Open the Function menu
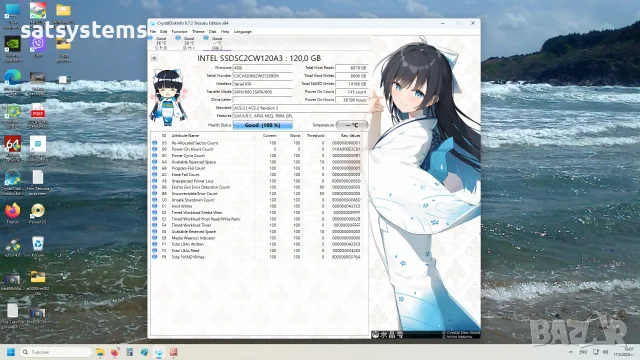 (179, 31)
